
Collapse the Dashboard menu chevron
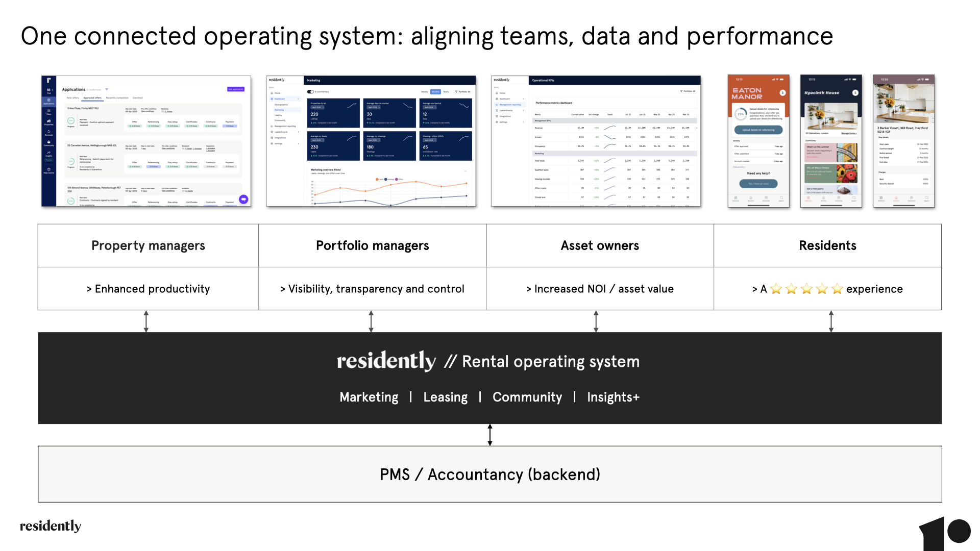299,98
